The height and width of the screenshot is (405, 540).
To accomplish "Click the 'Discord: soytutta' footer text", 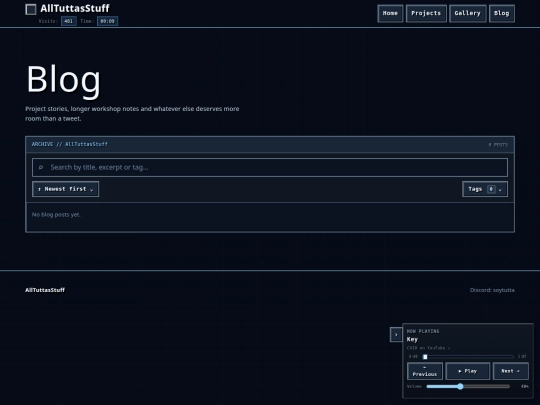I will coord(492,290).
